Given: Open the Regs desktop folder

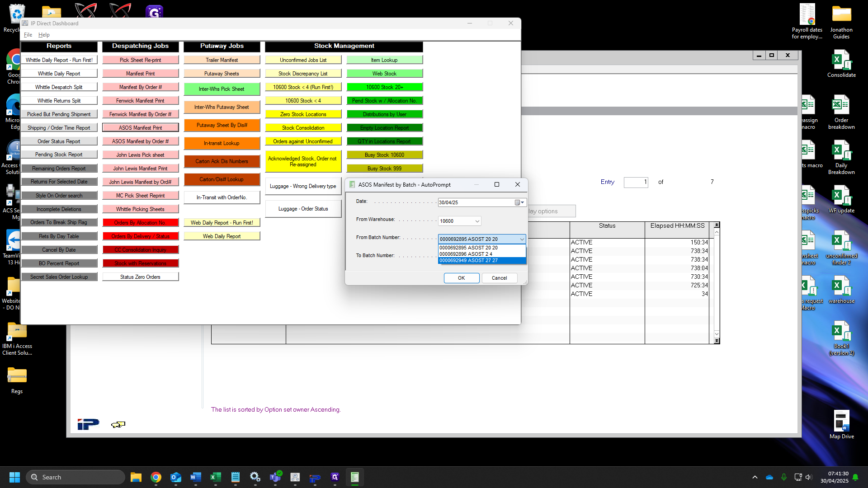Looking at the screenshot, I should pyautogui.click(x=17, y=380).
